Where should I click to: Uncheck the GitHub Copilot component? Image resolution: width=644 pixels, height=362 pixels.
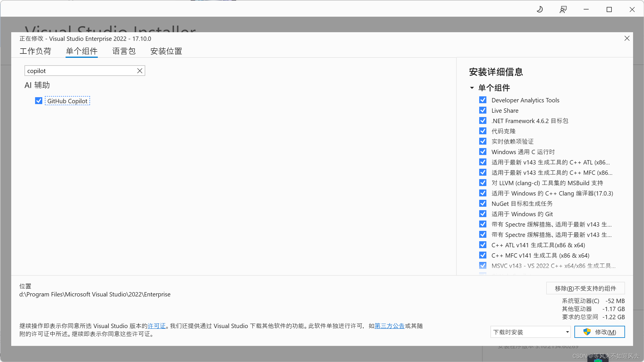(39, 101)
